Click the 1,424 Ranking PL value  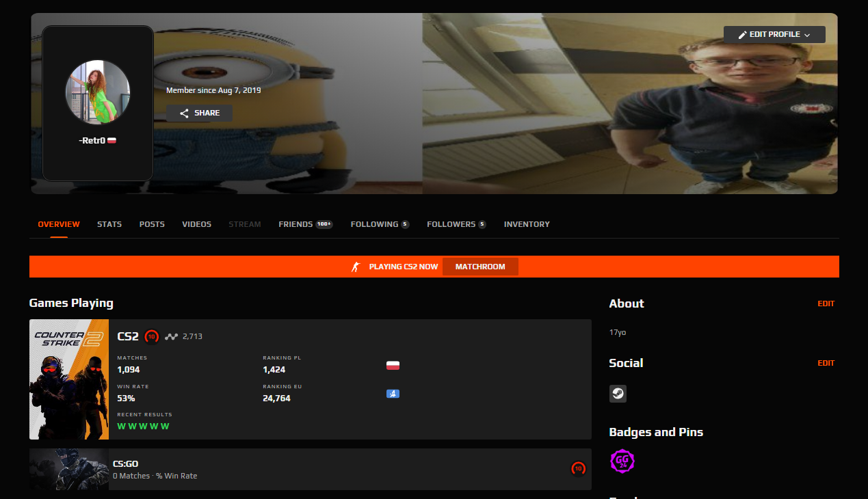coord(274,370)
